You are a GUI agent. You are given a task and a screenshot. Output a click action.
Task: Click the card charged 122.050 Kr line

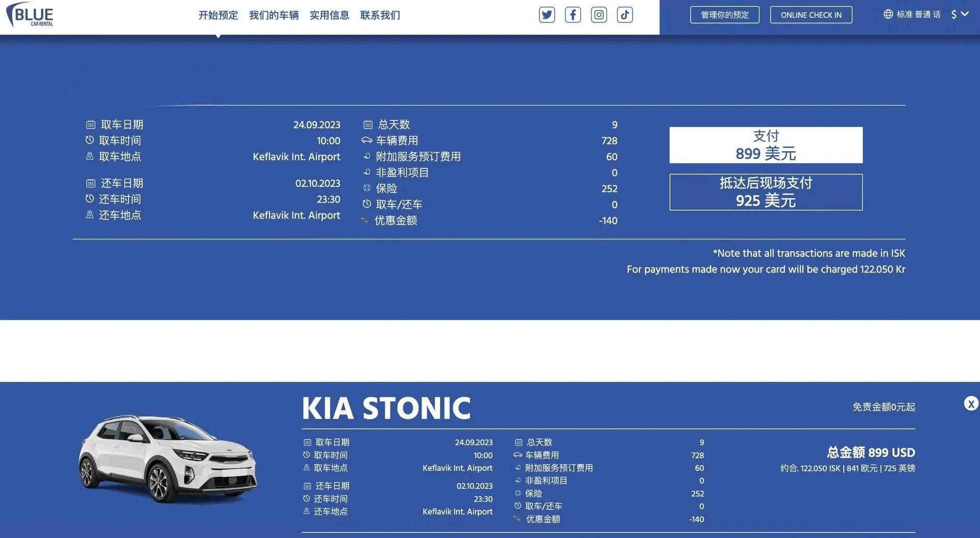point(766,269)
